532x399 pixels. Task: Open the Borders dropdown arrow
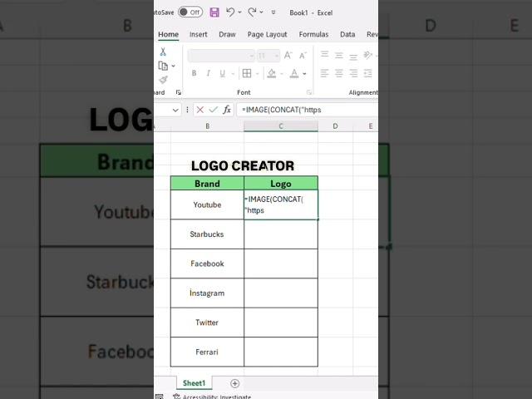pos(257,74)
